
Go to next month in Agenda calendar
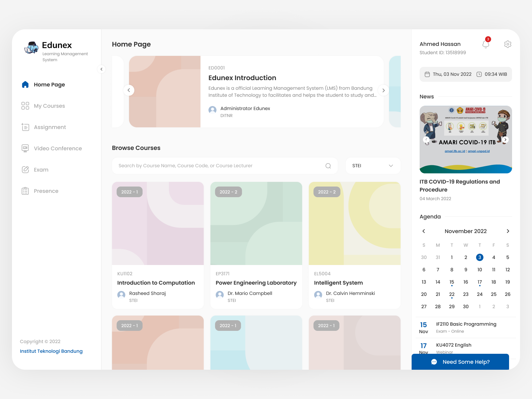508,231
